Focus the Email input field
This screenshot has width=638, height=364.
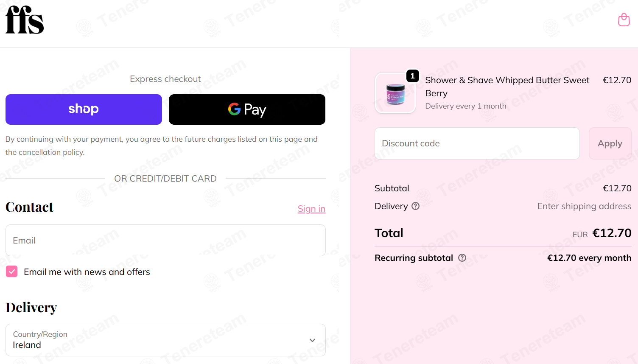165,241
